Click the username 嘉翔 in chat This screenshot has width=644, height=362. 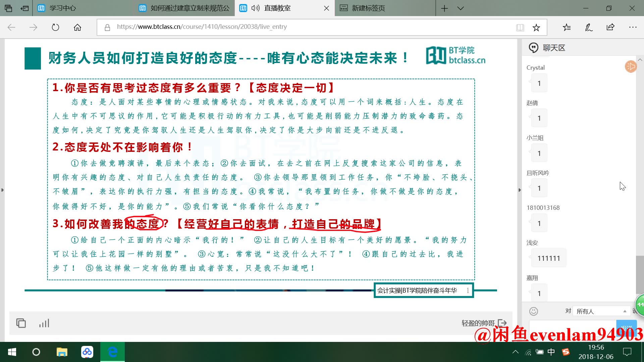(x=532, y=278)
